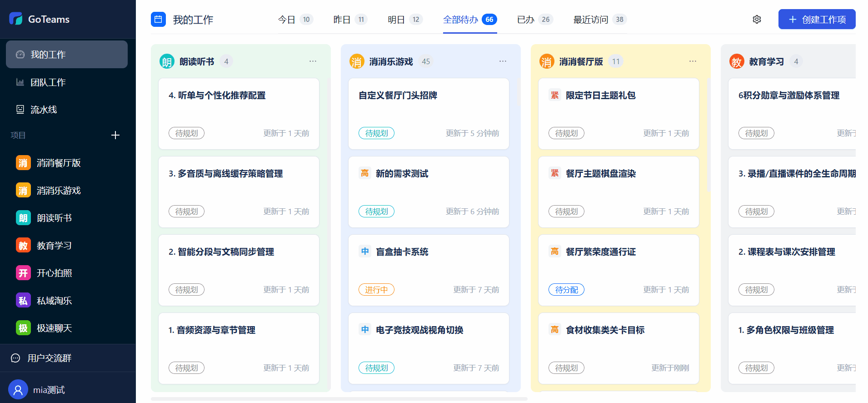Add a new project with plus icon

[115, 135]
